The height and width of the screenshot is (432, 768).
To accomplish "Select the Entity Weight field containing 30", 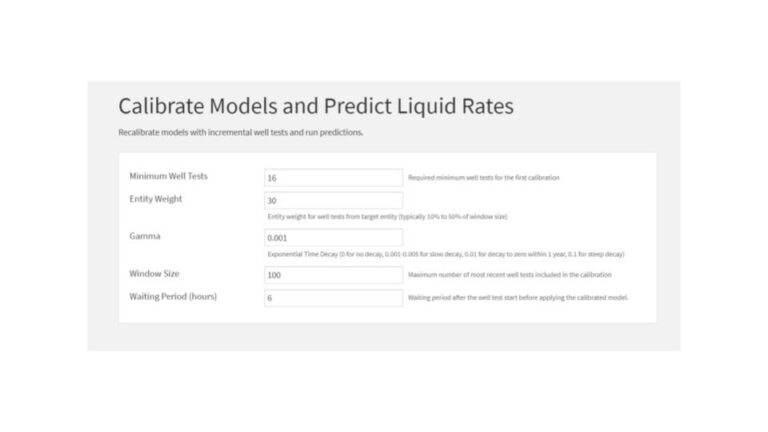I will pos(334,200).
